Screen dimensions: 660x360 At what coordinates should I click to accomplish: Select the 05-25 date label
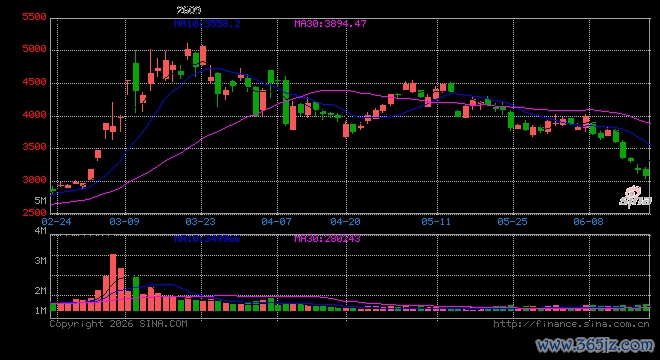[x=512, y=221]
